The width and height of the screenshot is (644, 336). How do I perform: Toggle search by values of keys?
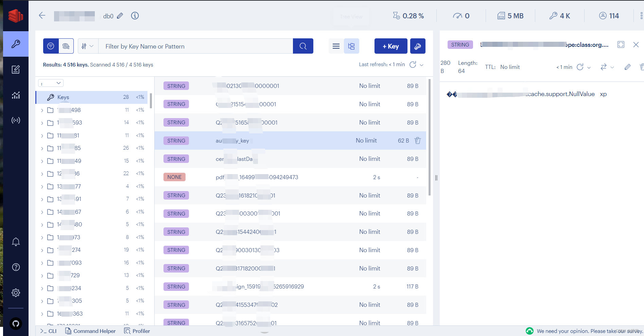(66, 46)
